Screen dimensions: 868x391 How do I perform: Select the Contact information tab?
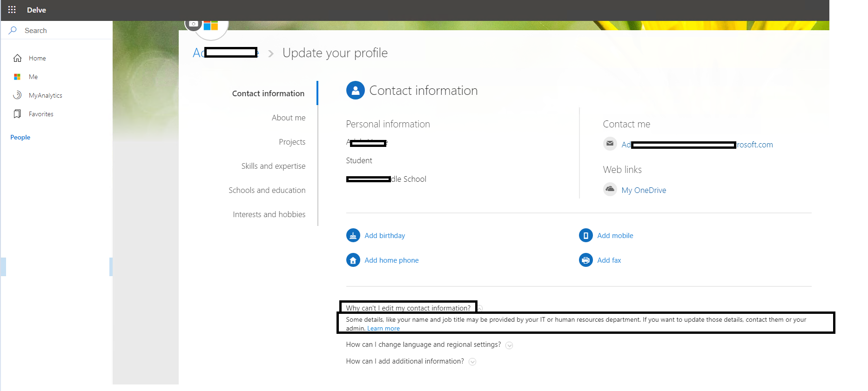(268, 93)
